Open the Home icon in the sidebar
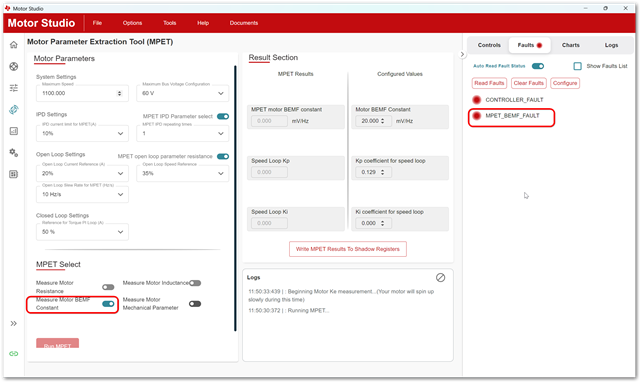This screenshot has width=640, height=382. coord(13,44)
